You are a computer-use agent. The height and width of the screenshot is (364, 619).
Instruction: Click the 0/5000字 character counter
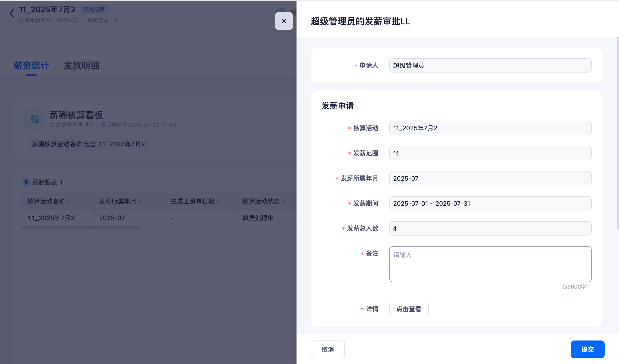tap(574, 287)
